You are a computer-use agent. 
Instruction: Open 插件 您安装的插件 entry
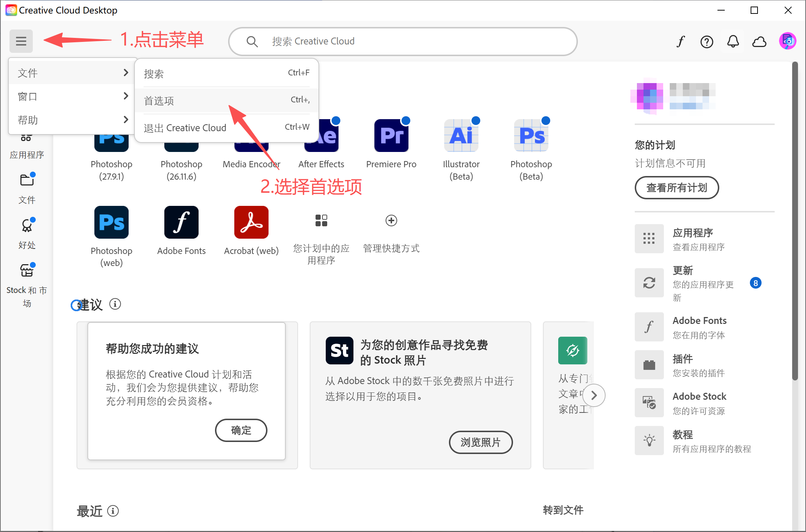705,365
